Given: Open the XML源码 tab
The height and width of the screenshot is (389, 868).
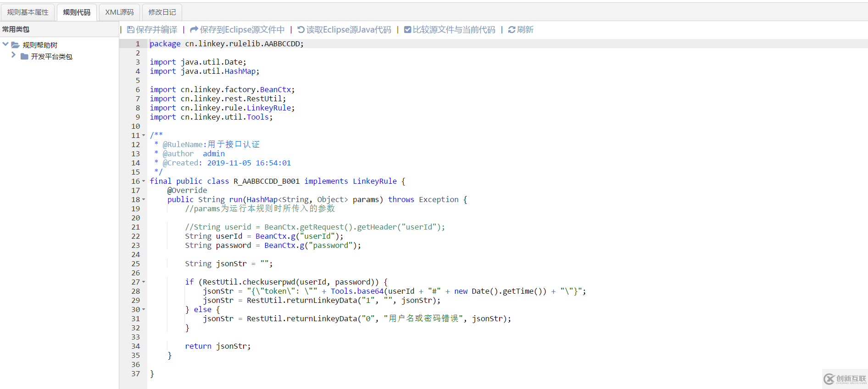Looking at the screenshot, I should point(119,12).
